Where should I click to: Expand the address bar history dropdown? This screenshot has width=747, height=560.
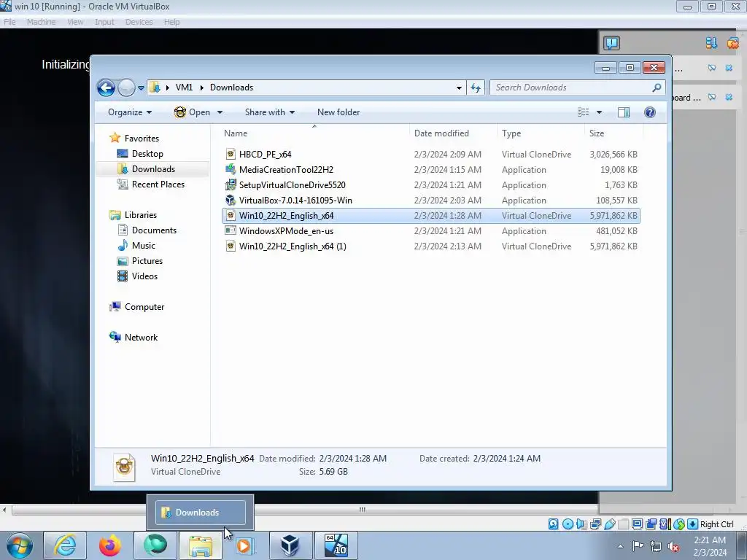point(459,87)
